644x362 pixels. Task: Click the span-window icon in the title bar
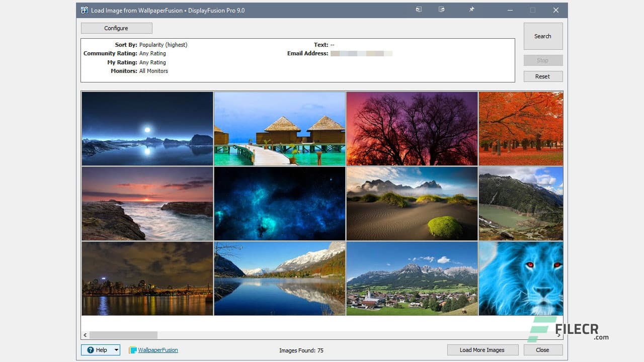441,10
